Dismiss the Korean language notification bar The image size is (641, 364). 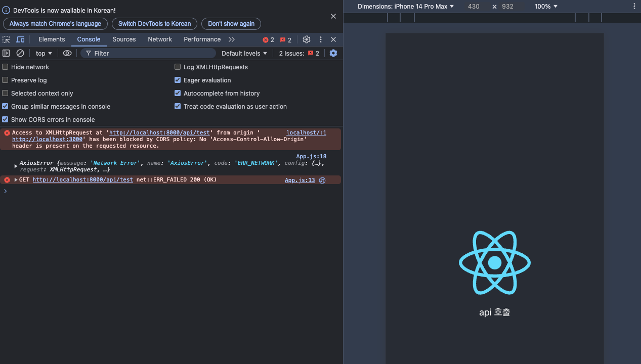(333, 16)
